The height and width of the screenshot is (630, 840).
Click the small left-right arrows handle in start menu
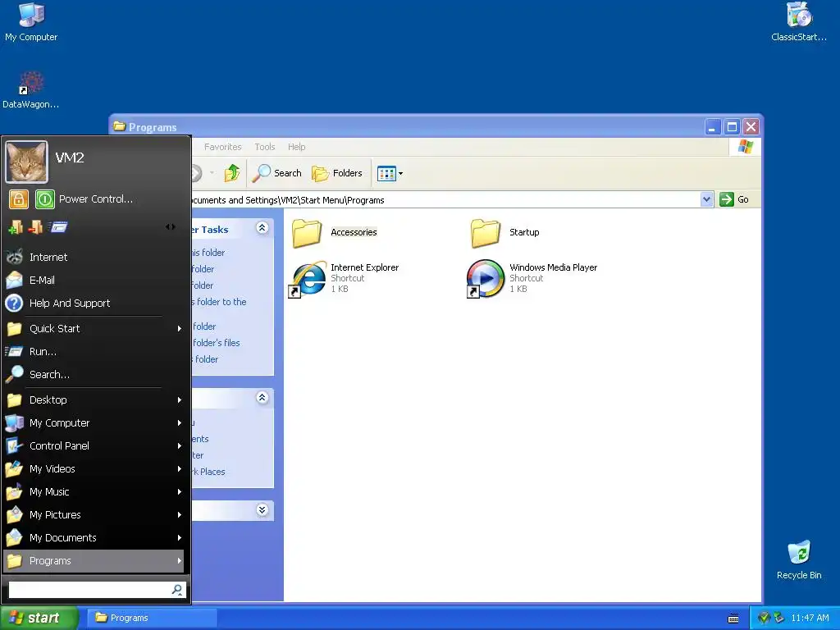(x=171, y=227)
